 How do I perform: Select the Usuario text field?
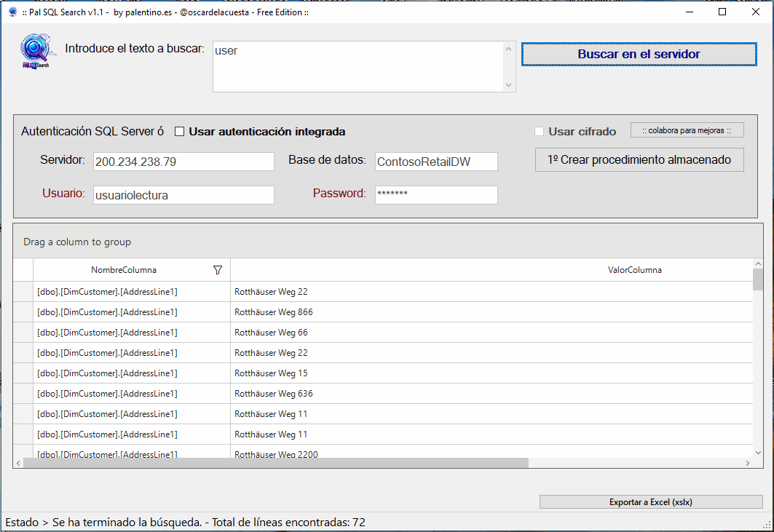pos(183,195)
